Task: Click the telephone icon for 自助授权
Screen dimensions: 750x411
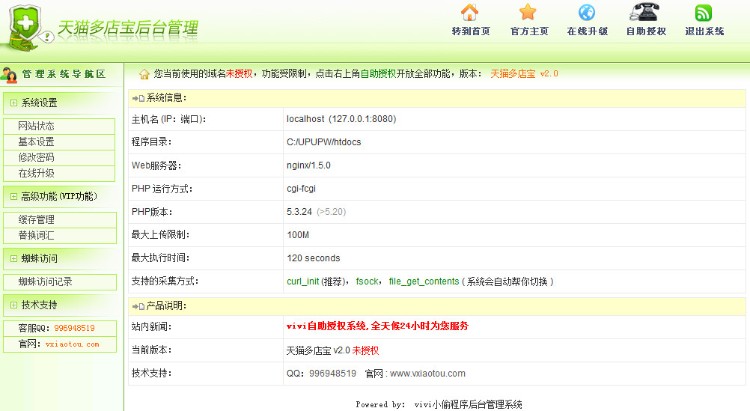Action: 645,13
